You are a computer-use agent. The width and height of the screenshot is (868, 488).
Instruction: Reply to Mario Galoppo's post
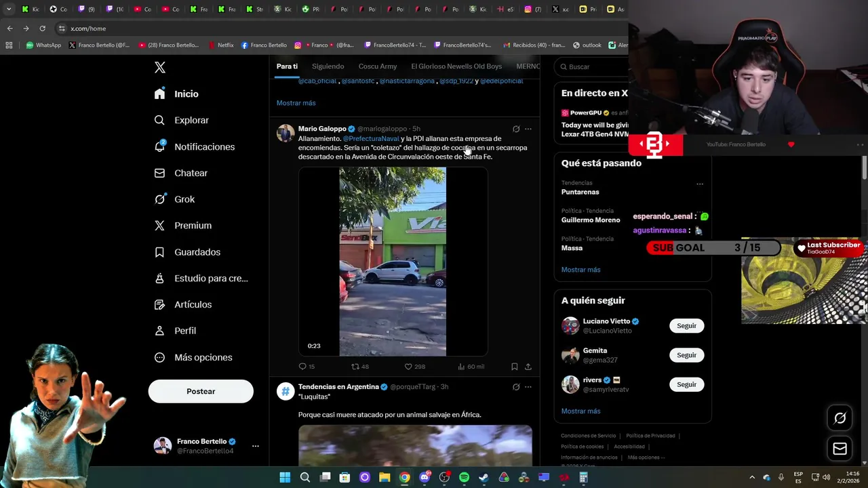(x=307, y=367)
